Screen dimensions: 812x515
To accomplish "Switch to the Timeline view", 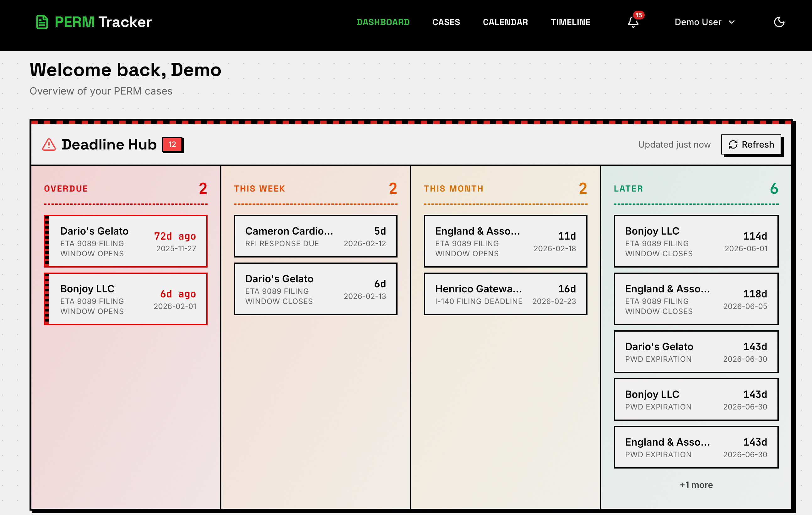I will (570, 22).
